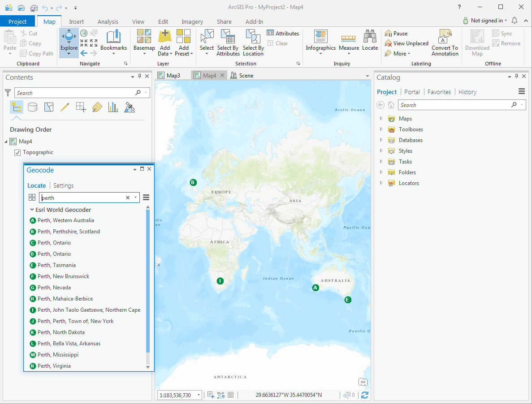
Task: Open the Infographics tool
Action: (x=320, y=42)
